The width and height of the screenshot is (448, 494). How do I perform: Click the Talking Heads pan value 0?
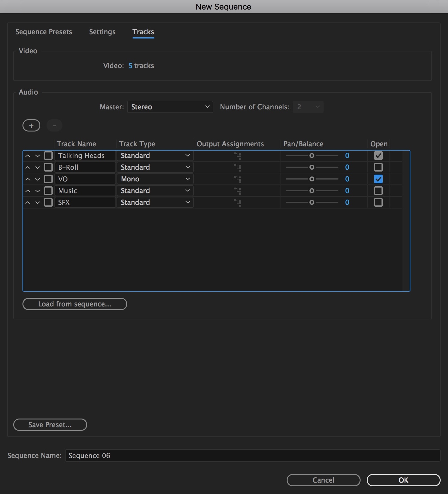[347, 156]
